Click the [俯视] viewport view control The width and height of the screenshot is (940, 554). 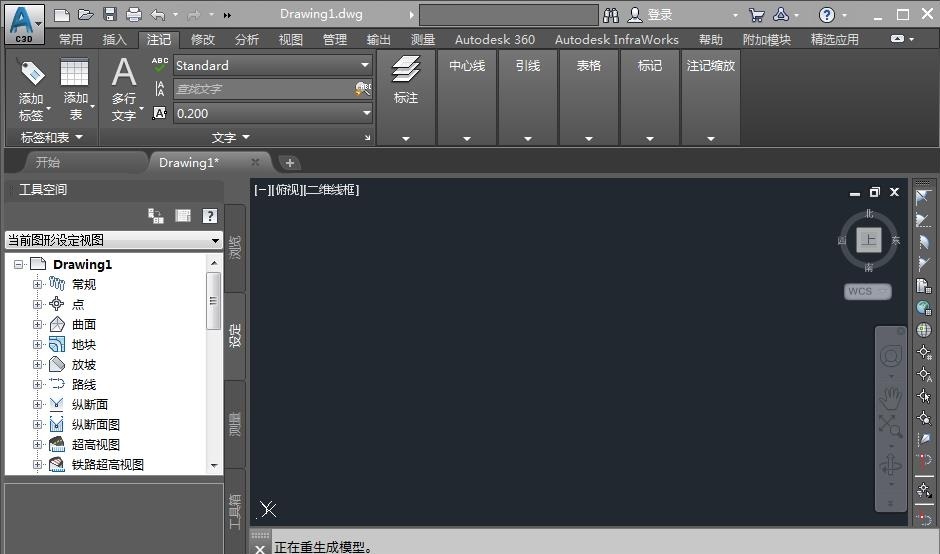(287, 190)
